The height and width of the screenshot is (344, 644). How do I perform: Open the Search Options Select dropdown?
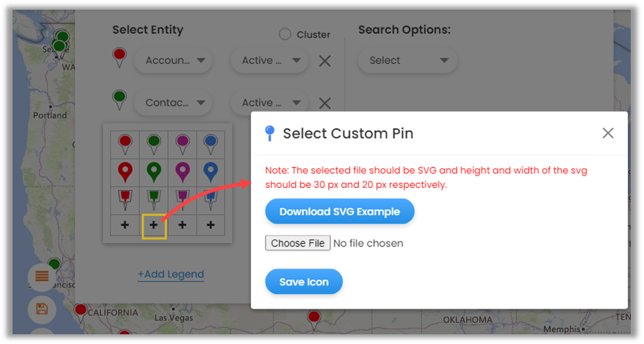[408, 61]
